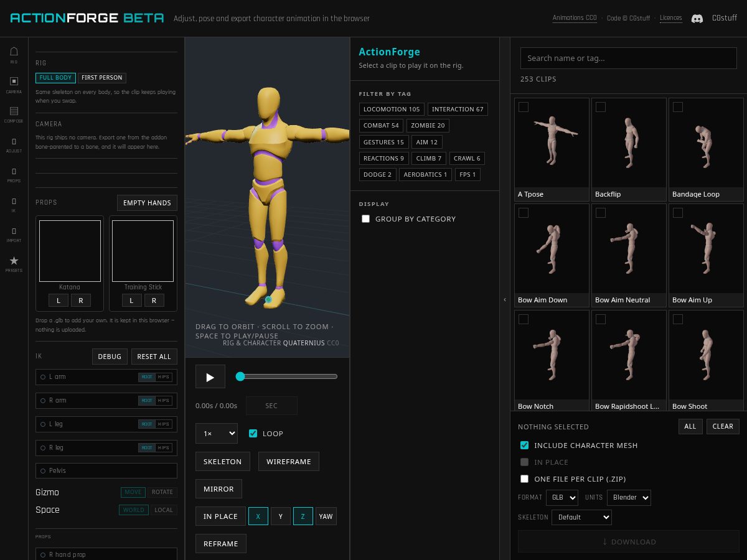Click the Reframe button

(x=221, y=544)
